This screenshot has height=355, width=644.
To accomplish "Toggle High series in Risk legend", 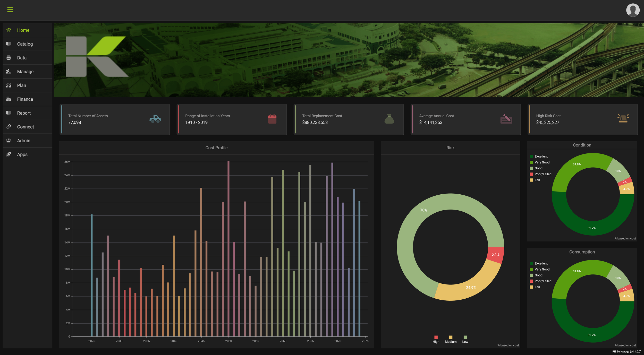I will click(436, 337).
